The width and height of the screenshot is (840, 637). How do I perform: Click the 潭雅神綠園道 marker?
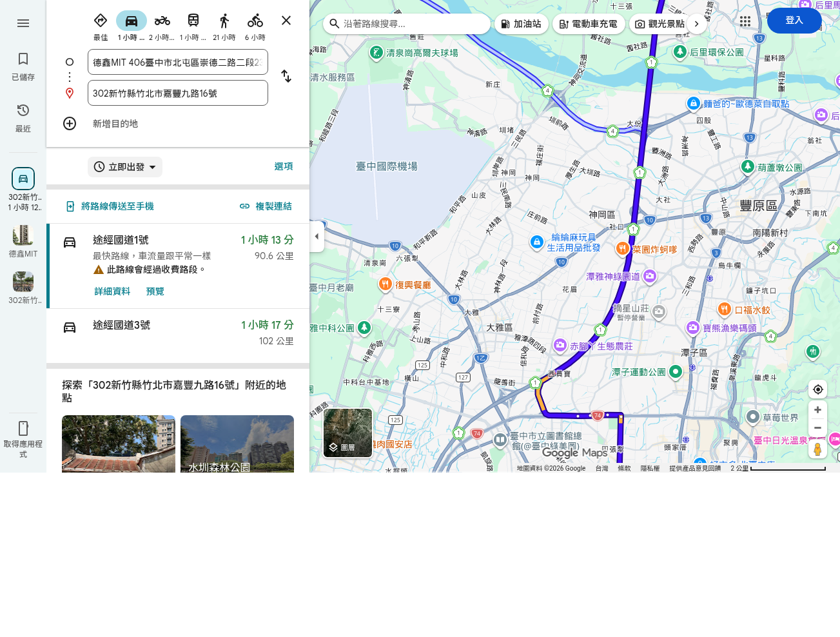click(649, 276)
